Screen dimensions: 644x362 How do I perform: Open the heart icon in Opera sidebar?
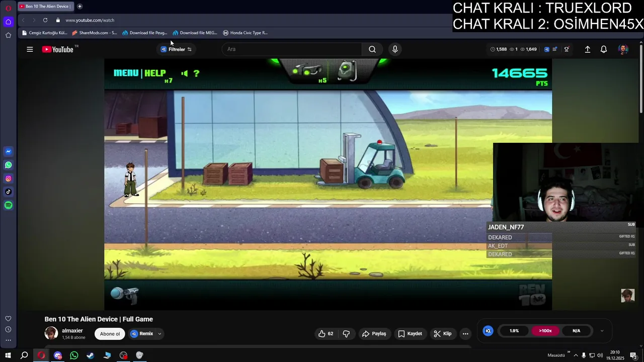coord(8,319)
